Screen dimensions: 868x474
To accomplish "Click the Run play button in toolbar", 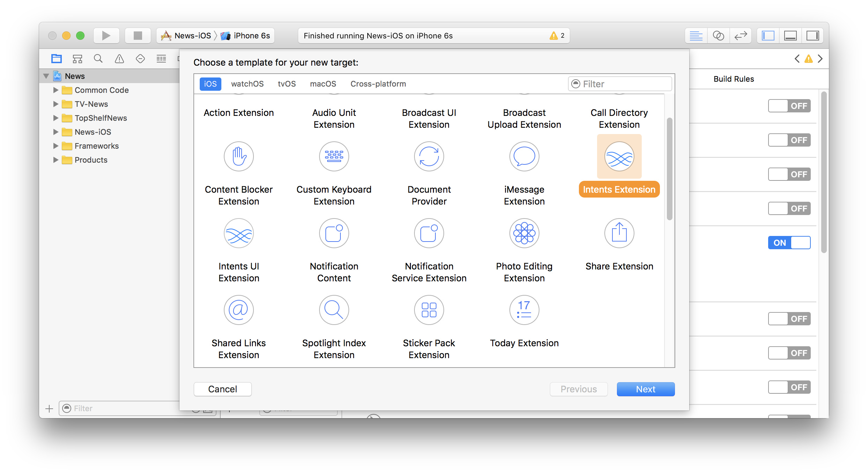I will tap(106, 36).
